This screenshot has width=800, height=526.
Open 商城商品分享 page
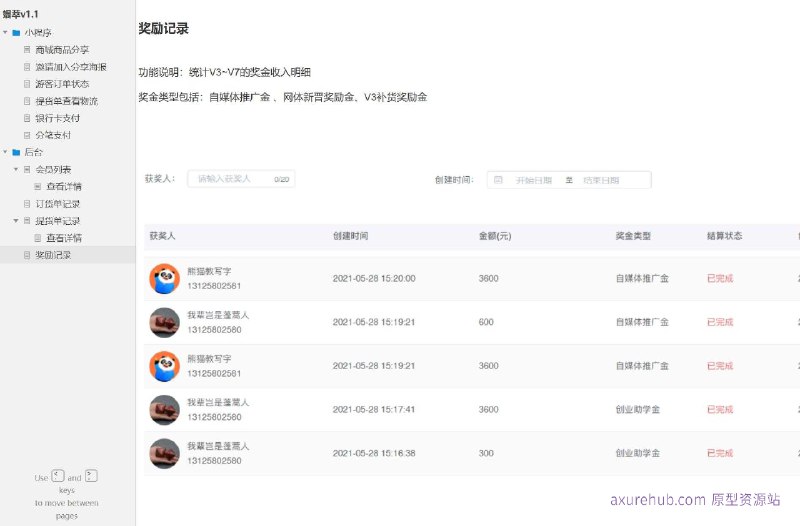(62, 49)
